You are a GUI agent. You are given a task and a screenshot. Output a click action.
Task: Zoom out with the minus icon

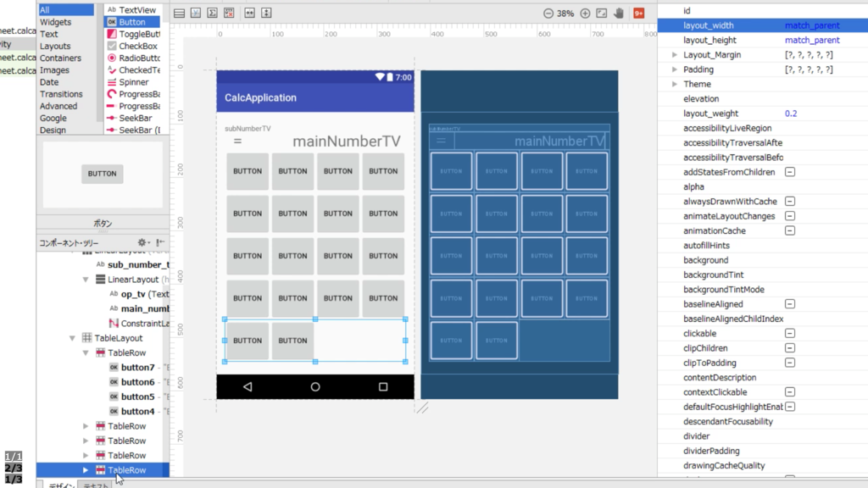point(548,14)
